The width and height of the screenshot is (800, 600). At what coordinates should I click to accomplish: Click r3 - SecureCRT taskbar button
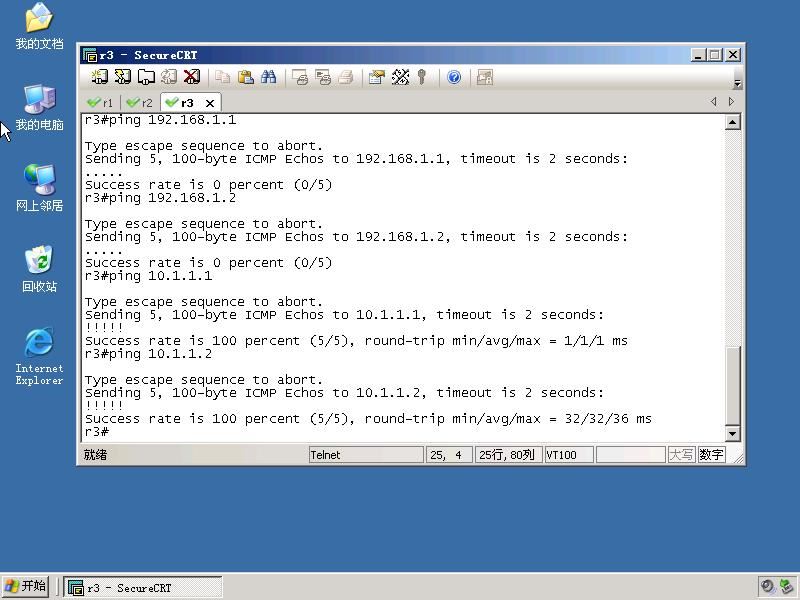click(x=143, y=587)
